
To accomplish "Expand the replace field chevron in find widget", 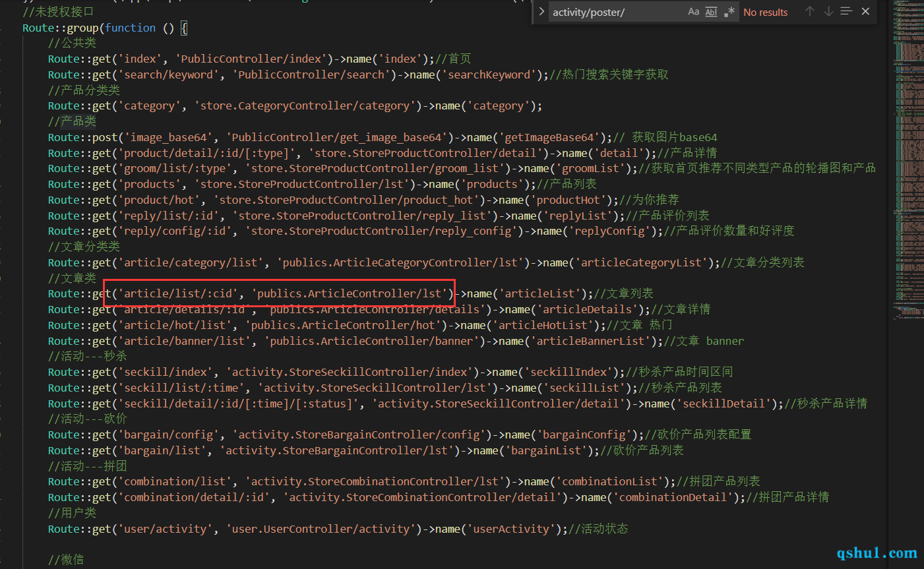I will tap(541, 12).
